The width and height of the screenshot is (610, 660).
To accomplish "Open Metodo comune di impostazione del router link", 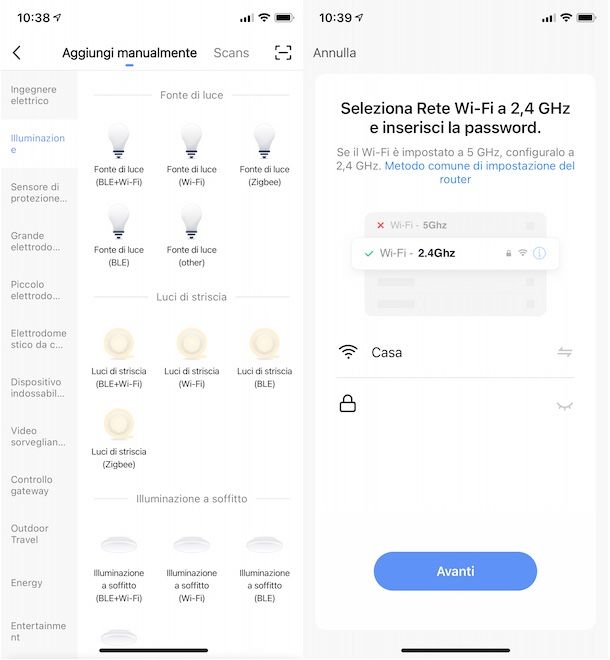I will (479, 172).
